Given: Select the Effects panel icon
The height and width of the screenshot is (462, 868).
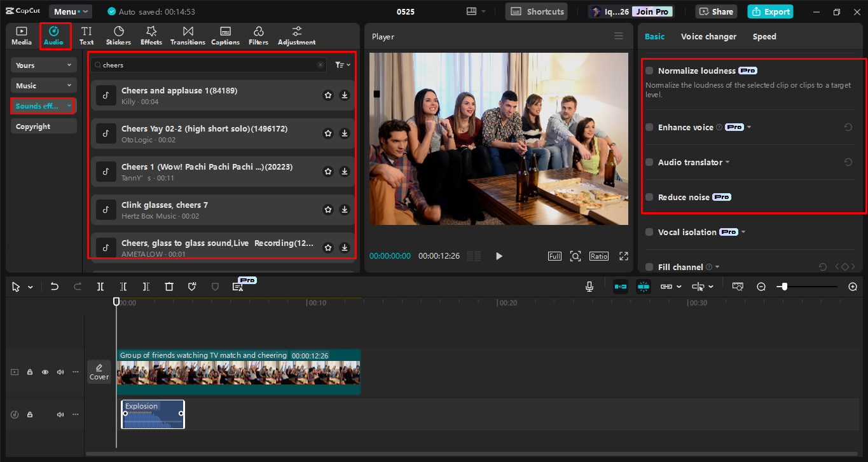Looking at the screenshot, I should 151,36.
